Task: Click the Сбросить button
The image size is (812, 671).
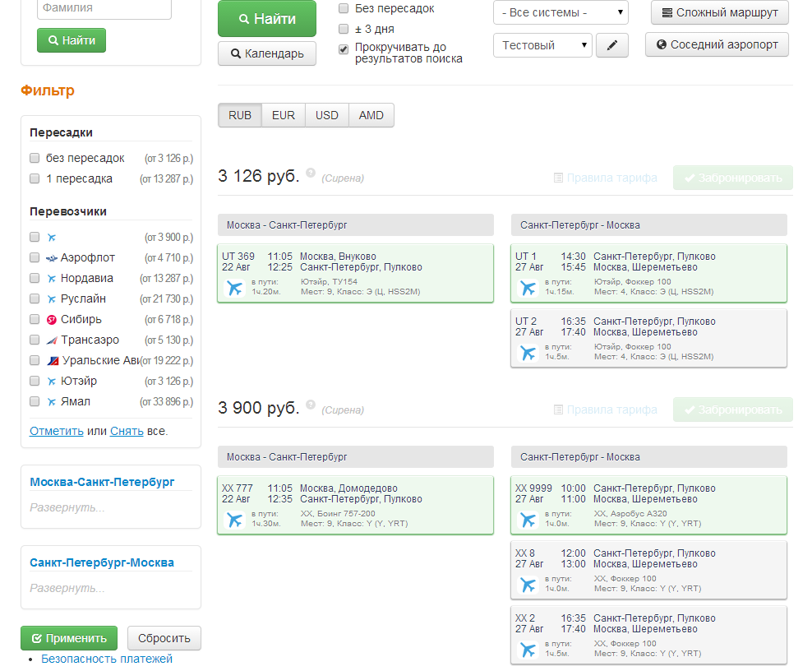Action: pos(164,638)
